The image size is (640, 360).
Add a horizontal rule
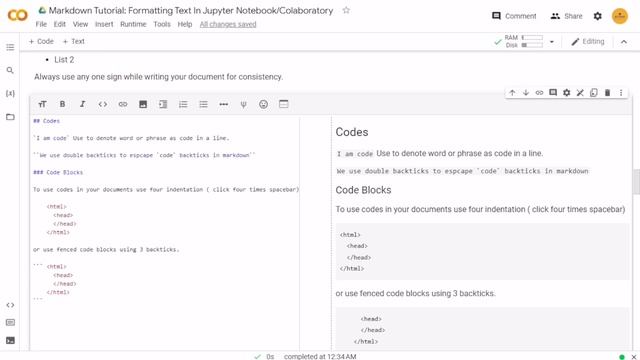pyautogui.click(x=223, y=104)
